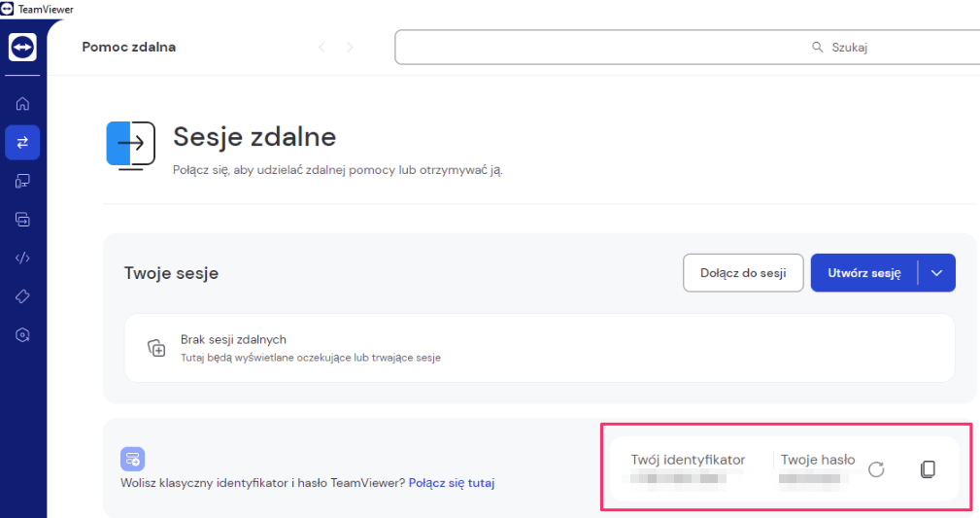The height and width of the screenshot is (518, 980).
Task: Refresh the password in Twoje hasło
Action: (876, 469)
